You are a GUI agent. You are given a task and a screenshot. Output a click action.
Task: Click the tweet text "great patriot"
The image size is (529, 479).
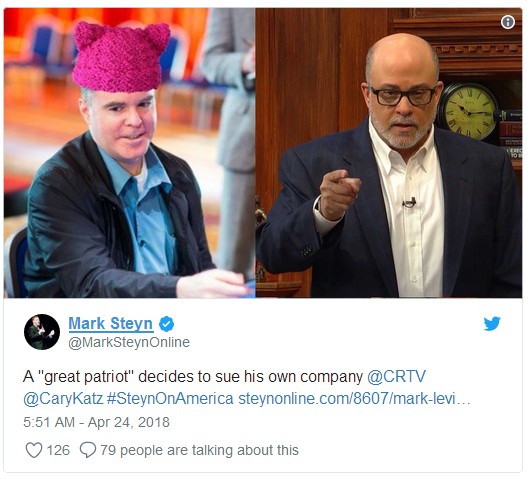tap(86, 376)
